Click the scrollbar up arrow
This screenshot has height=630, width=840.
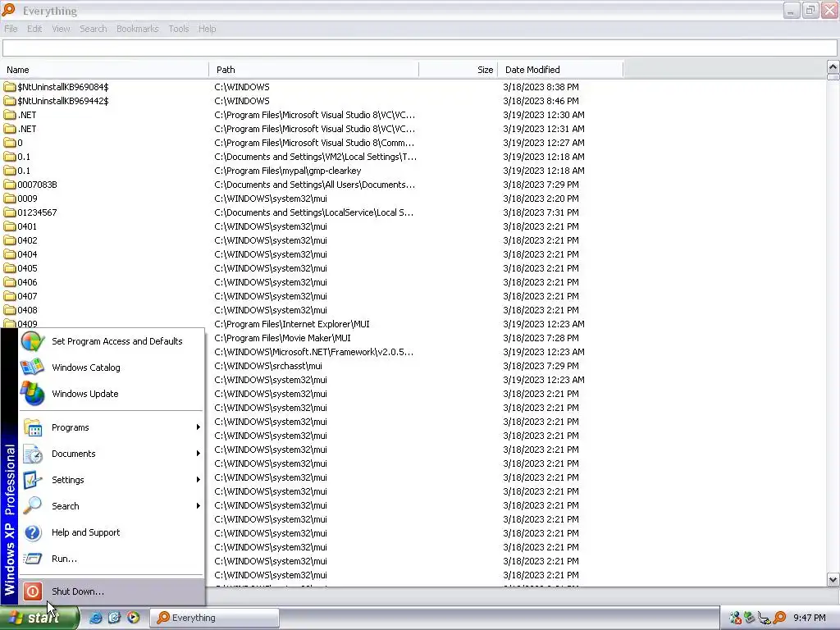[x=833, y=67]
